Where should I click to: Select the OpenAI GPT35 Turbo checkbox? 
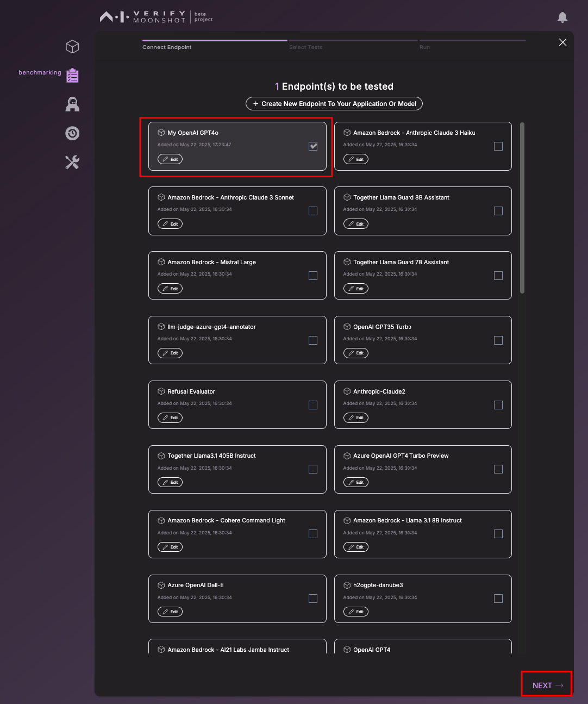click(x=498, y=340)
